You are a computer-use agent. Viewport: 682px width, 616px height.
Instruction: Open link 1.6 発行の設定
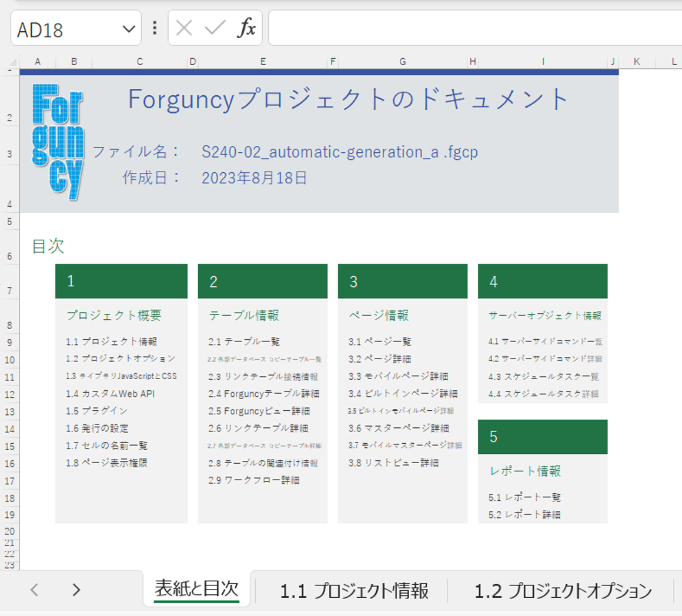click(x=97, y=428)
